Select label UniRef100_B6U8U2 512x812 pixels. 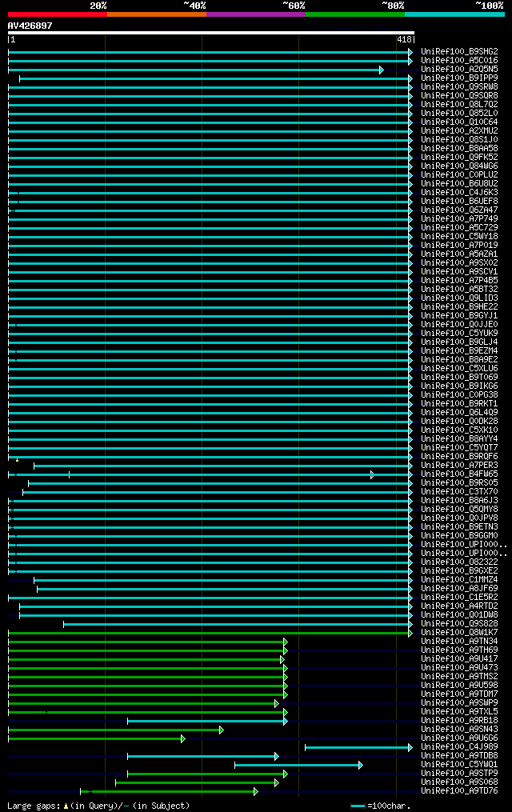pyautogui.click(x=459, y=184)
